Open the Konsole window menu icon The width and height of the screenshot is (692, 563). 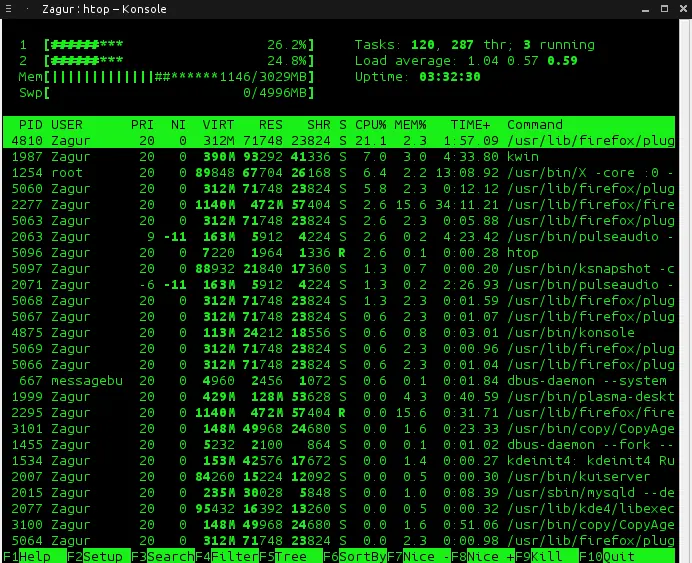8,9
